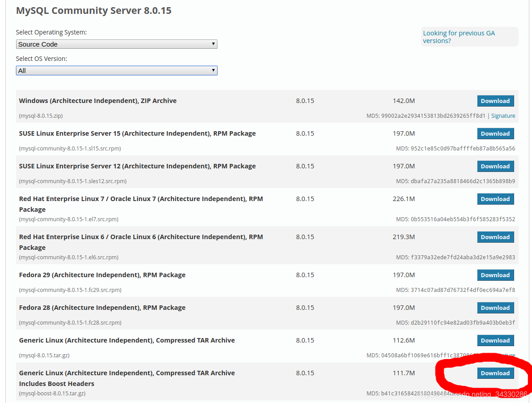
Task: Select the 226.1M size value
Action: click(x=404, y=199)
